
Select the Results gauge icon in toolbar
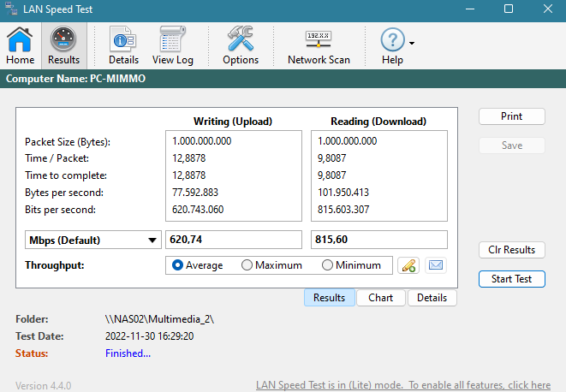63,45
